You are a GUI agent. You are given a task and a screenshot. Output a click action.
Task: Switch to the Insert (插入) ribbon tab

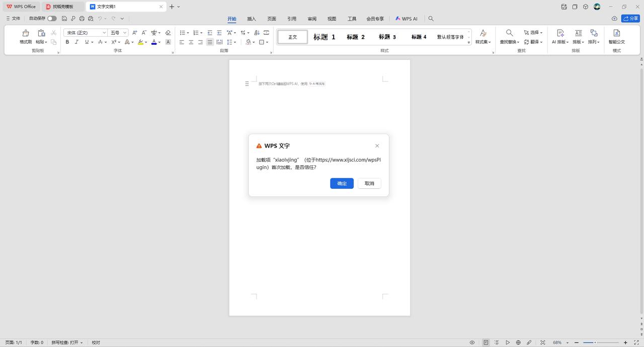coord(252,19)
